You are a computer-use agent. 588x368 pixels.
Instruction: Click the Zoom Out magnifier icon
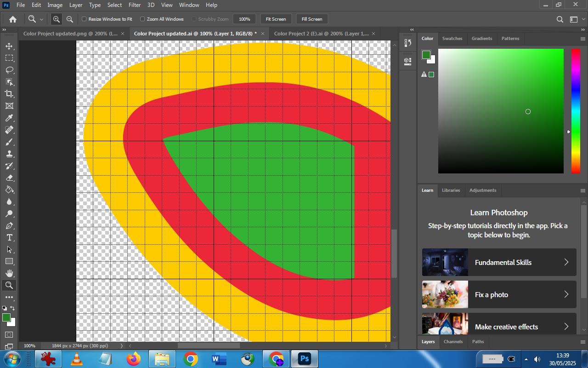pos(70,19)
